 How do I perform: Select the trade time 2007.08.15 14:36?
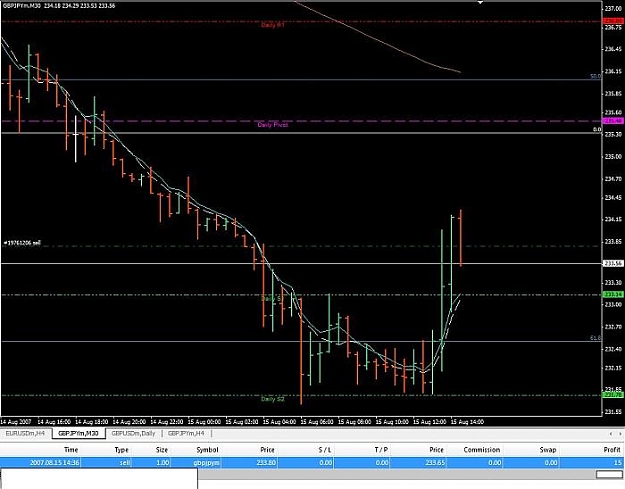click(54, 463)
